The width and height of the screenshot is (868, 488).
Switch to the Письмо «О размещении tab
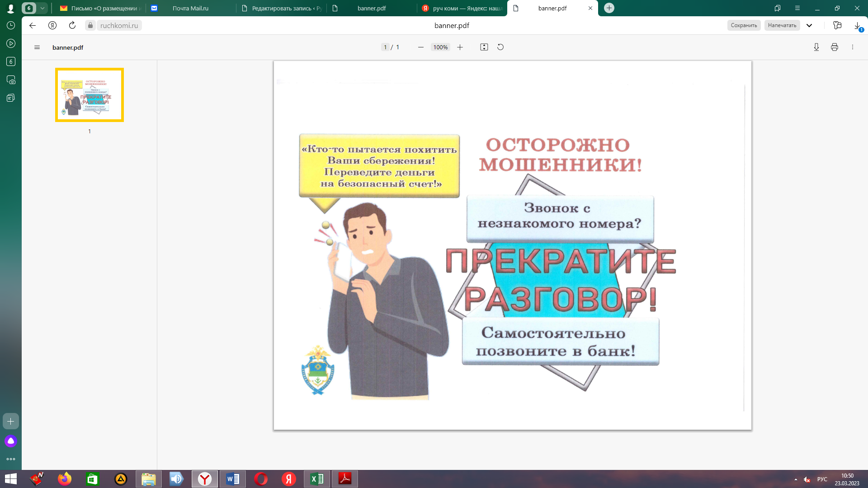101,8
